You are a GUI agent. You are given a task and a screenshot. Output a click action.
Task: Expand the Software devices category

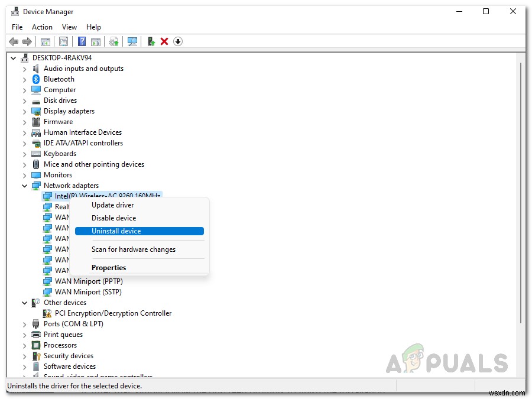24,366
